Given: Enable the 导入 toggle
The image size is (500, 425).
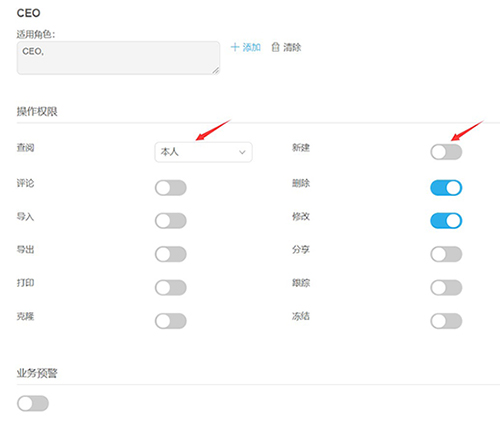Looking at the screenshot, I should (x=170, y=221).
